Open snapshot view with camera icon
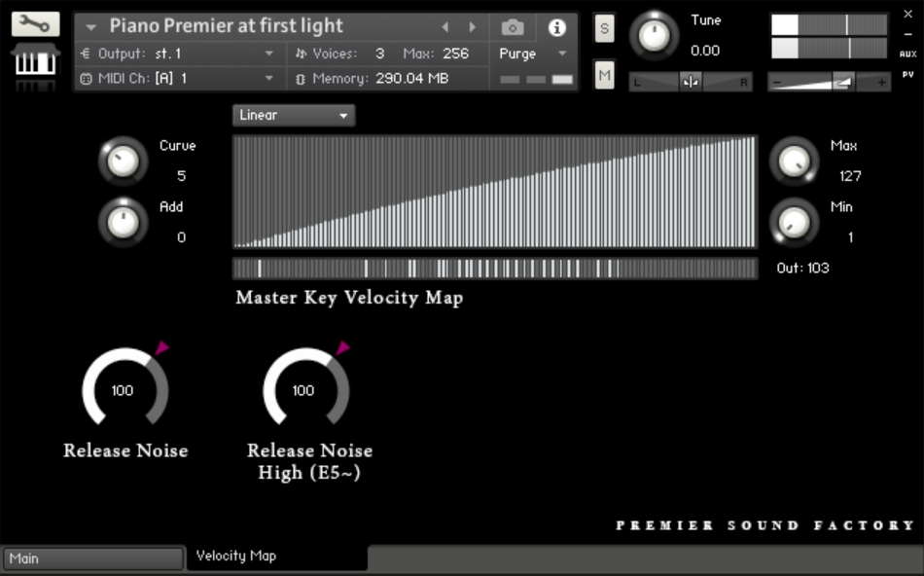 513,27
